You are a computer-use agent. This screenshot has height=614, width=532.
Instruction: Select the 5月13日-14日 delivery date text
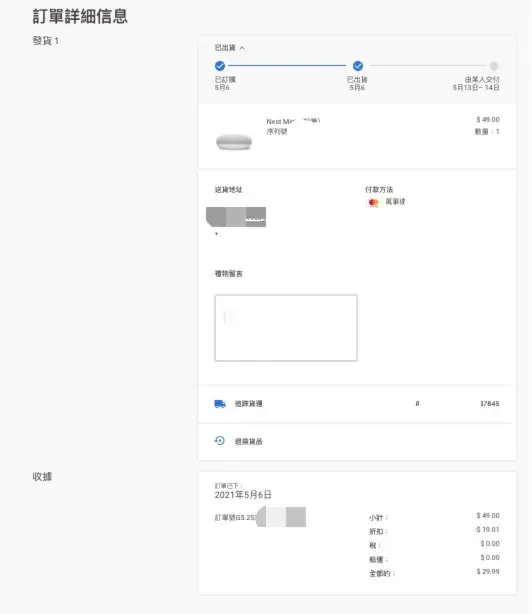pos(476,88)
